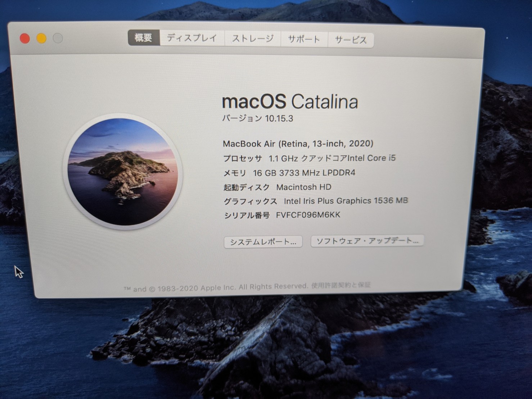The image size is (532, 399).
Task: Click the serial number FVFCF096M6KK
Action: tap(308, 215)
